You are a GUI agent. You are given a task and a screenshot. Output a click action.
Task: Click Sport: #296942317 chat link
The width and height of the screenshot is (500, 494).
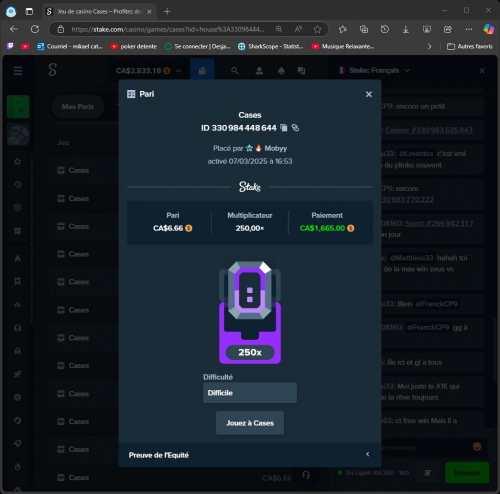439,223
